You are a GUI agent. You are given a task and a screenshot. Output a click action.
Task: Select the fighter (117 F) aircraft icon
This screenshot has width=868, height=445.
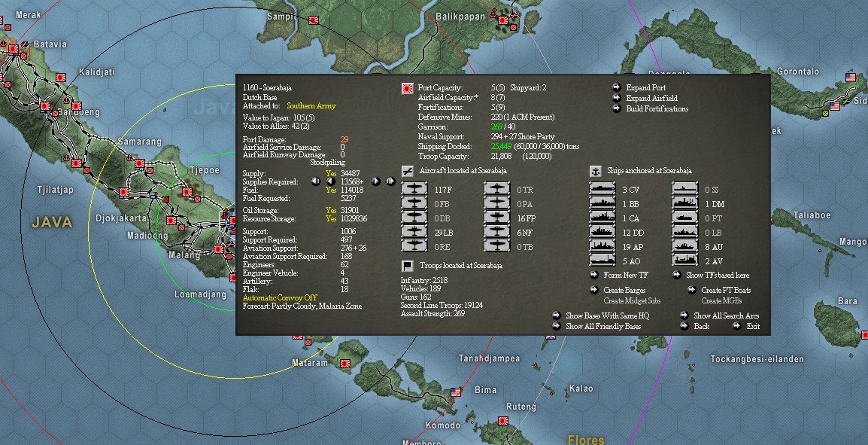414,190
